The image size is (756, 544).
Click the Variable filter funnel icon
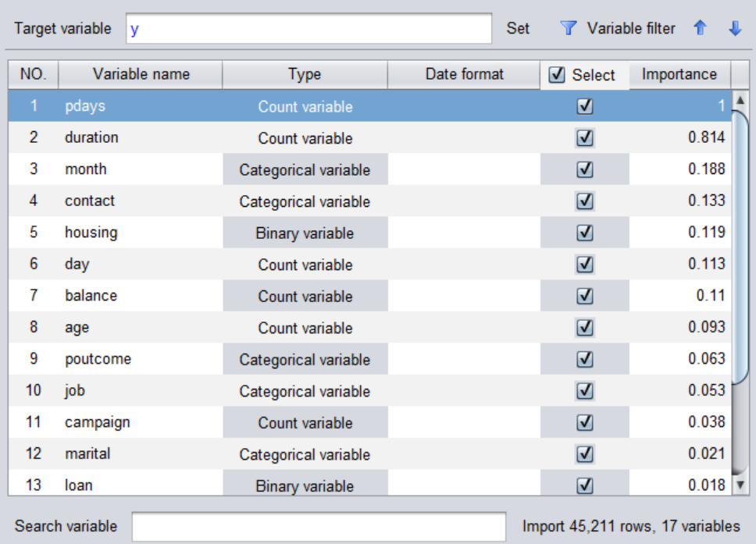(569, 29)
